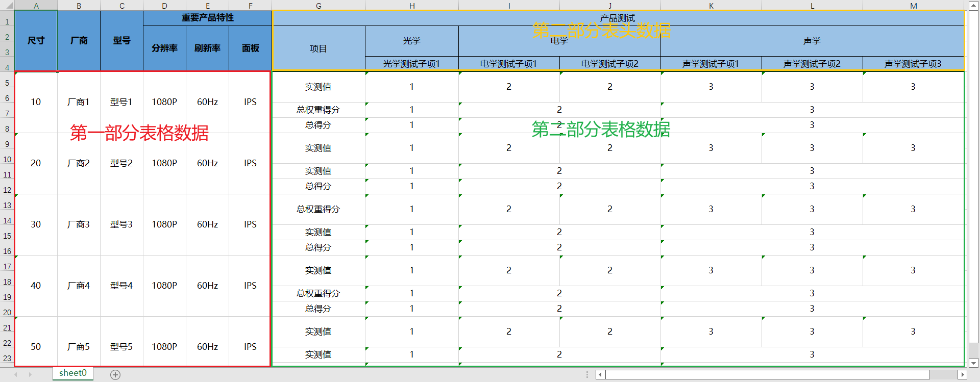980x382 pixels.
Task: Add a new sheet with plus icon
Action: pos(115,375)
